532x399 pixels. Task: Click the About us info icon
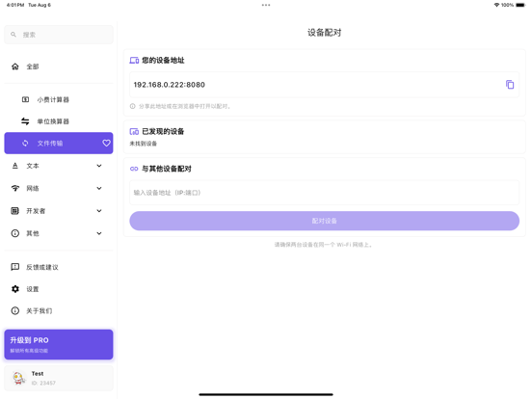[15, 310]
